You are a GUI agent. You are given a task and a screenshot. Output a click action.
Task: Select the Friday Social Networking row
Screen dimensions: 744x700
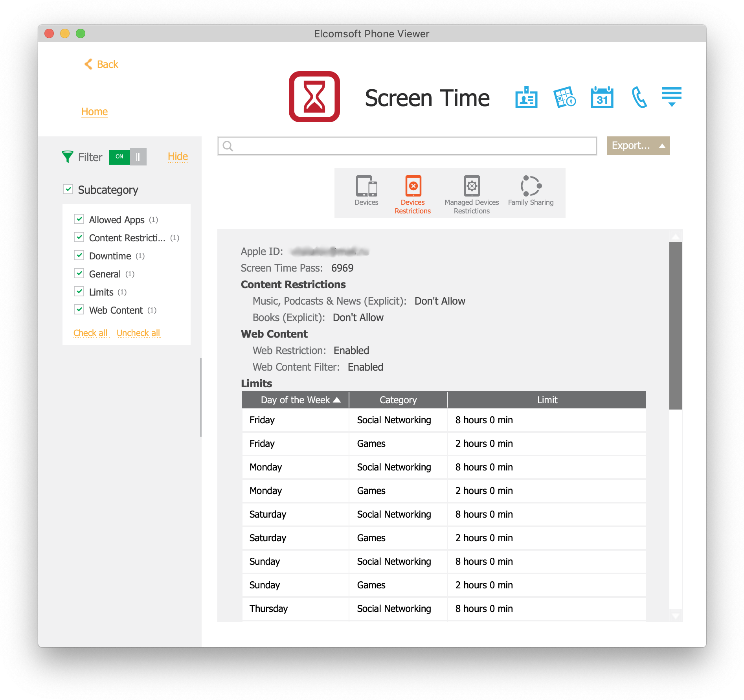(x=444, y=420)
